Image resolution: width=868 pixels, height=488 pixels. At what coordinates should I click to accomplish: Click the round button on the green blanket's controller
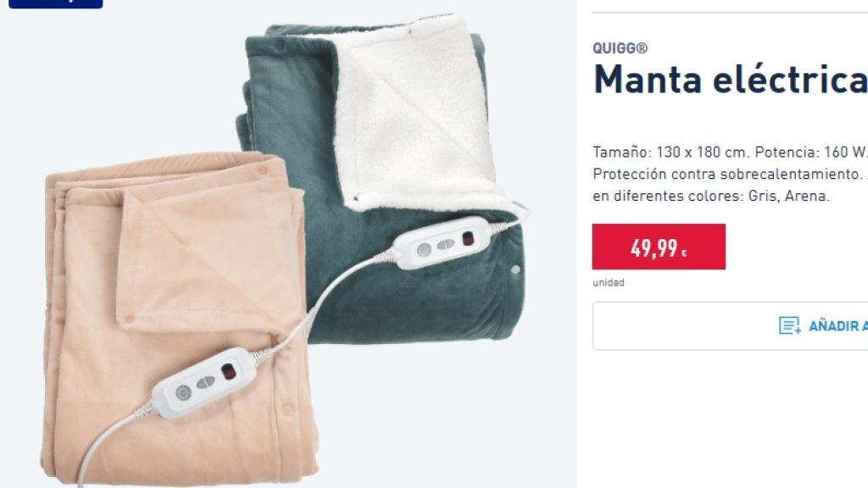click(424, 250)
